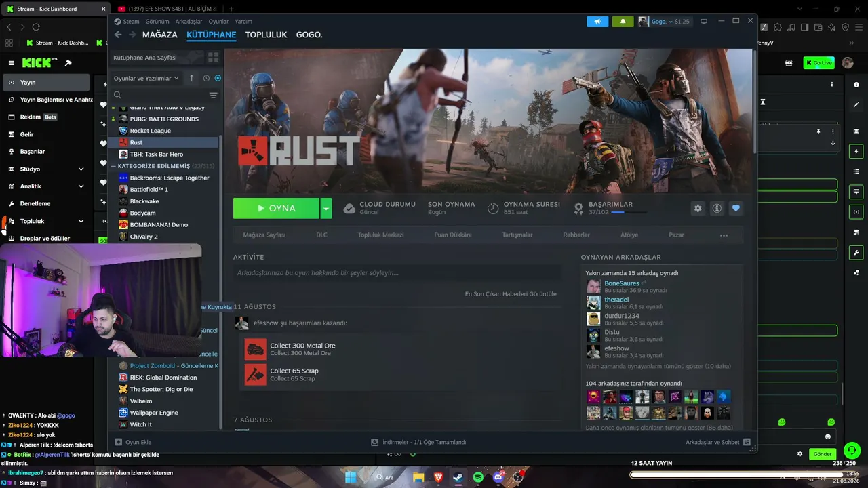Switch library to grid collections view
Screen dimensions: 868x488
coord(213,58)
